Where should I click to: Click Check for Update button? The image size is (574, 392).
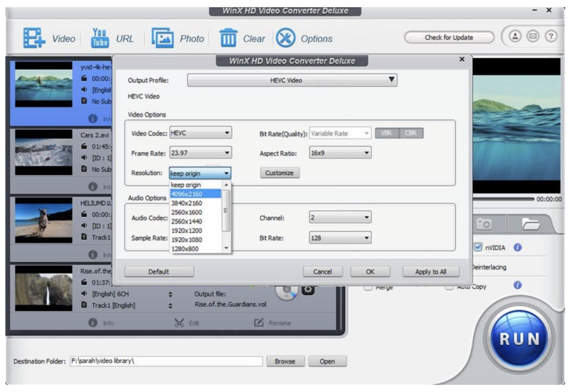click(x=449, y=38)
